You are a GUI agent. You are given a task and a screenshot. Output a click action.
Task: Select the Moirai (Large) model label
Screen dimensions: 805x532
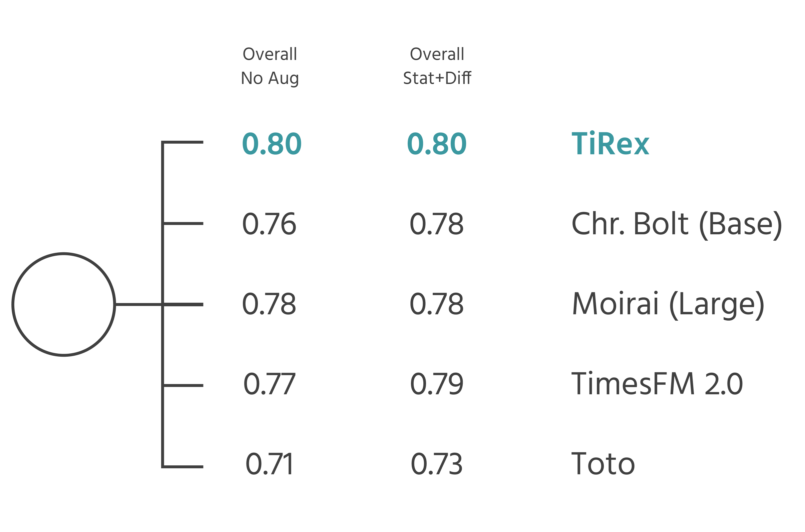click(x=668, y=304)
